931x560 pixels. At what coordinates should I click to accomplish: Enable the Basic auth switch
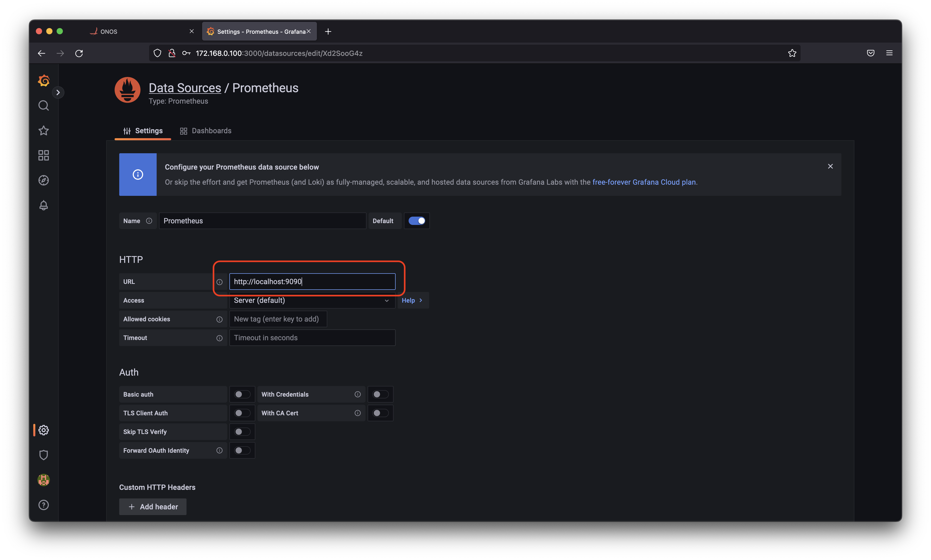(x=242, y=394)
